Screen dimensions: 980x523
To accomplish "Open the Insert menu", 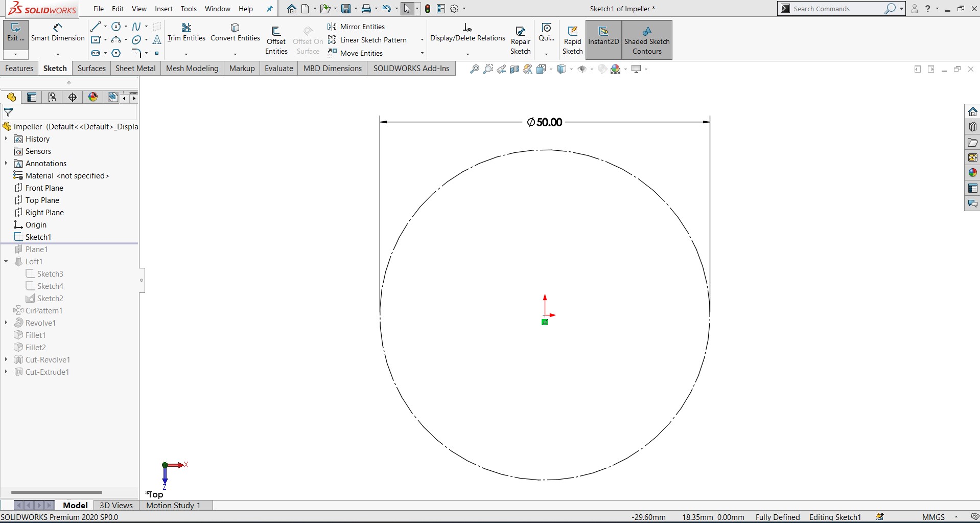I will [x=164, y=9].
